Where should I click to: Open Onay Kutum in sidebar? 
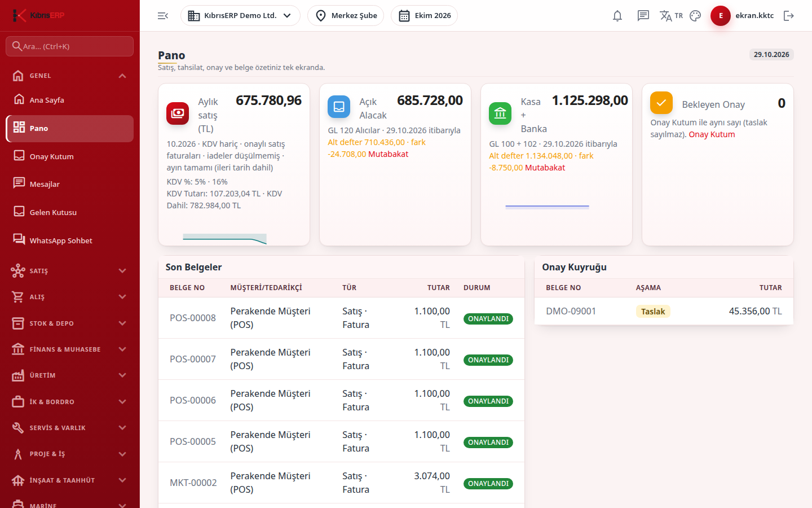click(x=70, y=156)
